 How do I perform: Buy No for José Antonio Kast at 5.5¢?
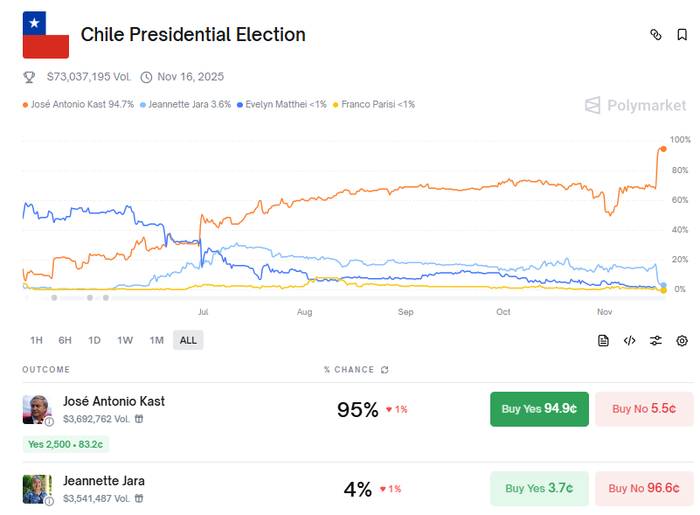point(644,409)
